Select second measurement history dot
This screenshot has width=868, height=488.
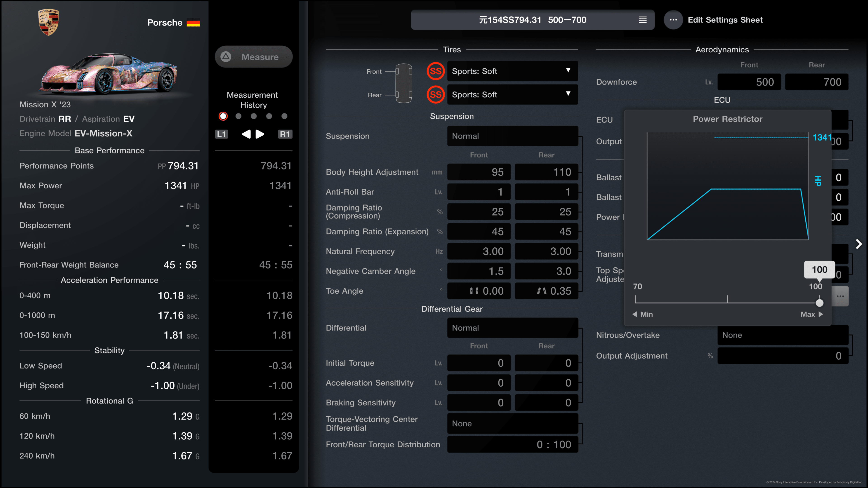(238, 116)
